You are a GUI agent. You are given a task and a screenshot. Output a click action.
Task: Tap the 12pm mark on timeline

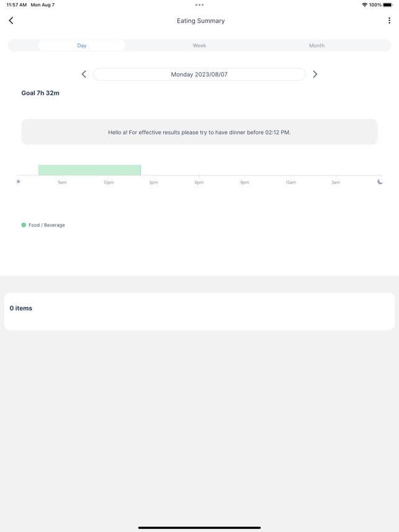pos(109,182)
